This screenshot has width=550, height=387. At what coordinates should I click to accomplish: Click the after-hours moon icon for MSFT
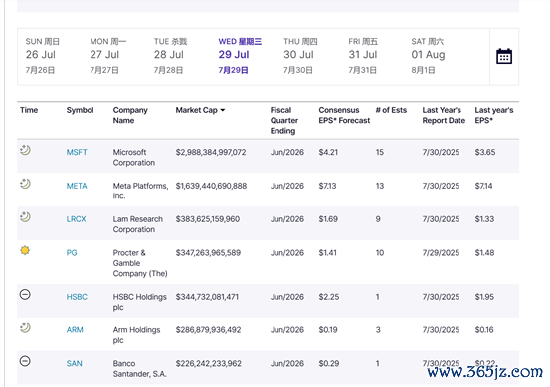click(x=25, y=150)
